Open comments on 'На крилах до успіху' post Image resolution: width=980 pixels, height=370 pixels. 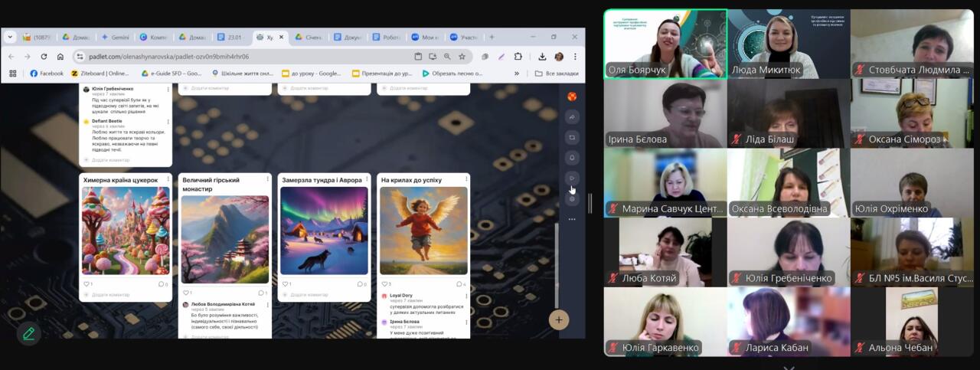click(x=461, y=284)
